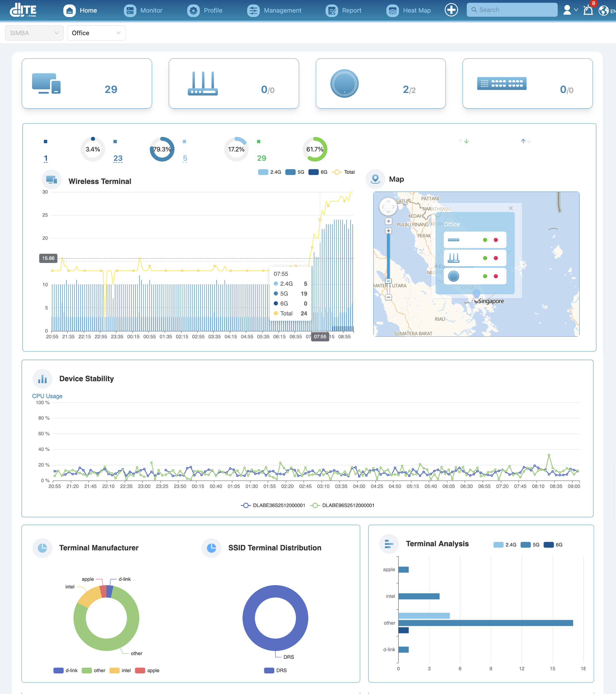
Task: Click the access point icon in Office popup
Action: 453,276
